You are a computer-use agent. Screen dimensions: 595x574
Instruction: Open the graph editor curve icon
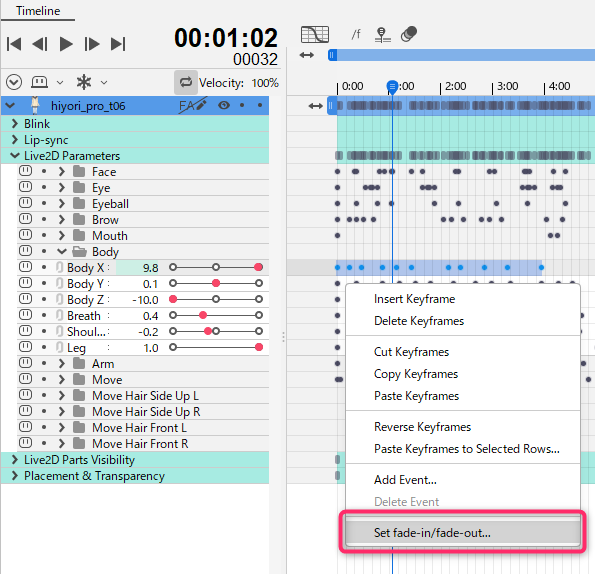pos(315,35)
